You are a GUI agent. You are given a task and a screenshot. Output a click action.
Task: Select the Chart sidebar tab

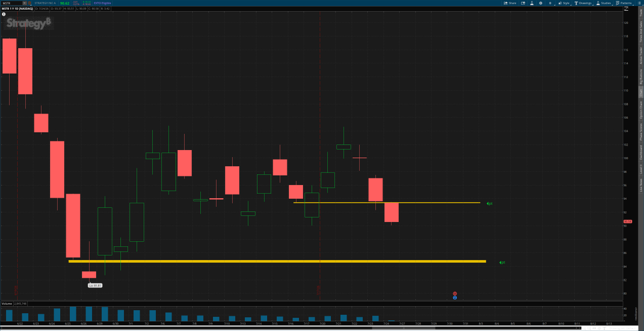[x=641, y=92]
